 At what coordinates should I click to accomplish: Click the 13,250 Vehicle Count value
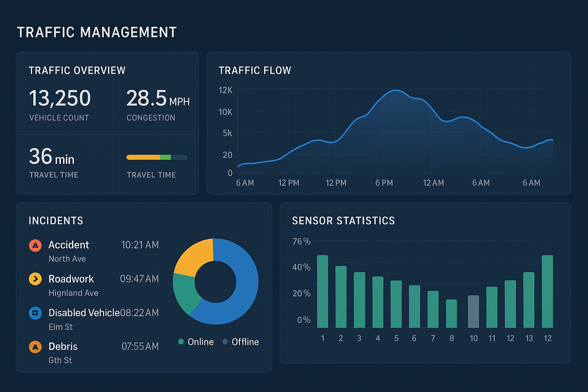[60, 98]
